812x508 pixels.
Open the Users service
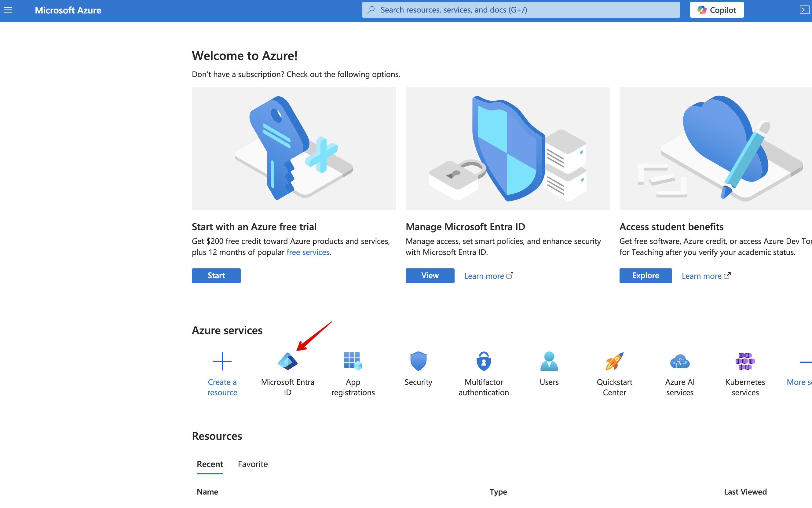549,369
